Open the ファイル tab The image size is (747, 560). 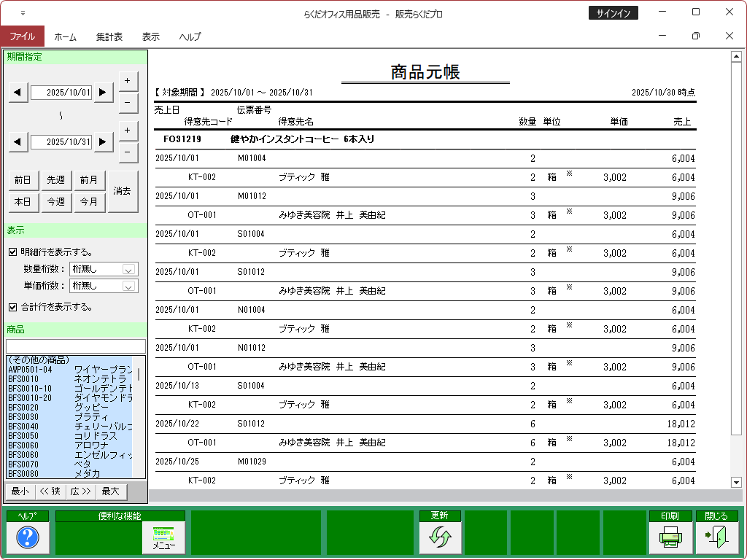22,36
